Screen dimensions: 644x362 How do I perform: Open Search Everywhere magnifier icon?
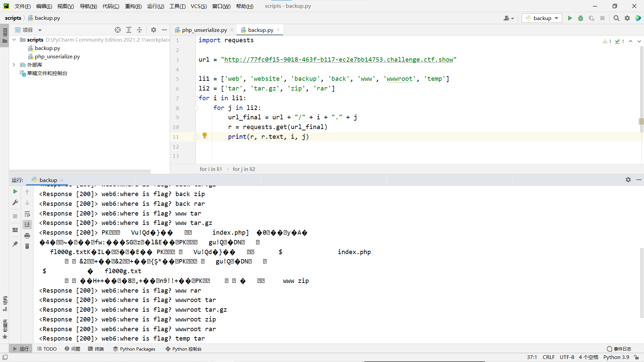pyautogui.click(x=616, y=18)
